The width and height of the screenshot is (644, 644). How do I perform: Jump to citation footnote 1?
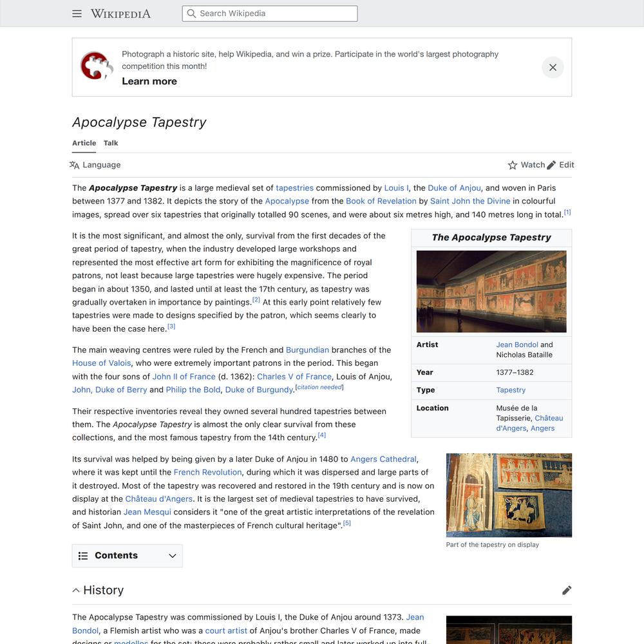coord(567,212)
